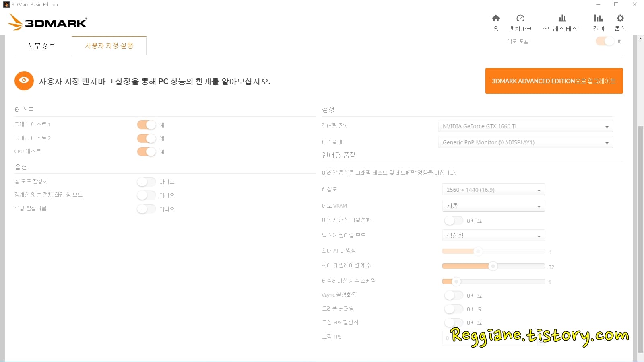
Task: Open 스트레스 테스트 stress test icon
Action: coord(562,19)
